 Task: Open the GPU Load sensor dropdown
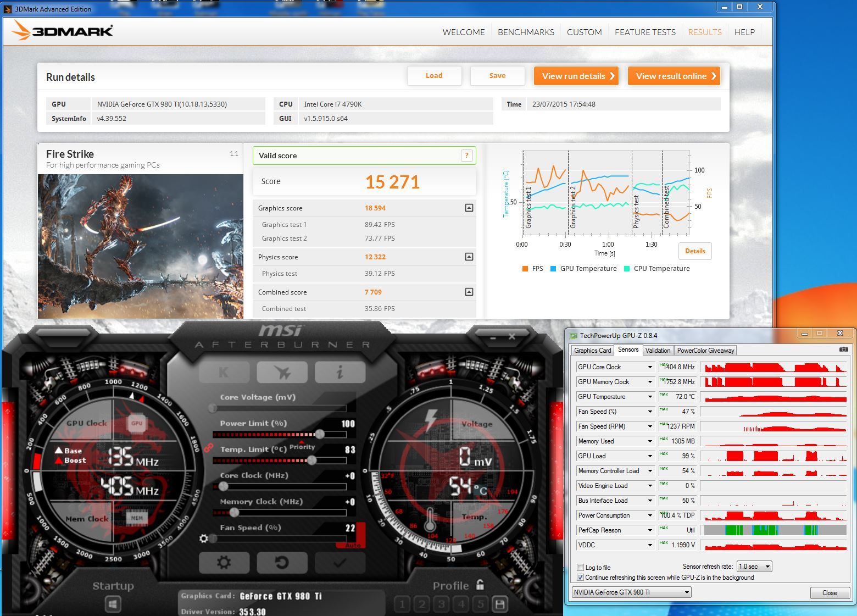650,456
